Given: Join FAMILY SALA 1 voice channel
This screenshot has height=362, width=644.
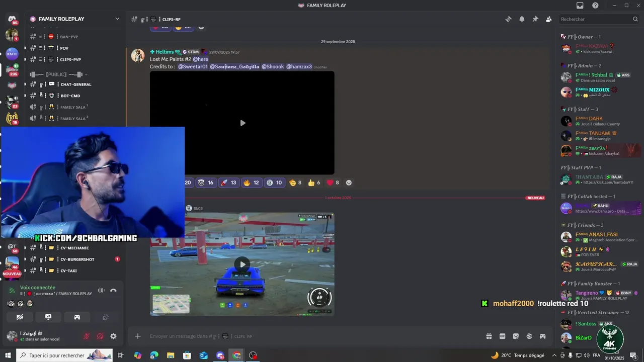Looking at the screenshot, I should click(x=74, y=107).
